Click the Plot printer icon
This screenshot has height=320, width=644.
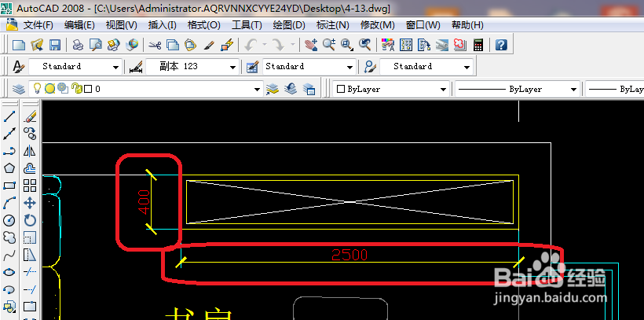coord(78,45)
